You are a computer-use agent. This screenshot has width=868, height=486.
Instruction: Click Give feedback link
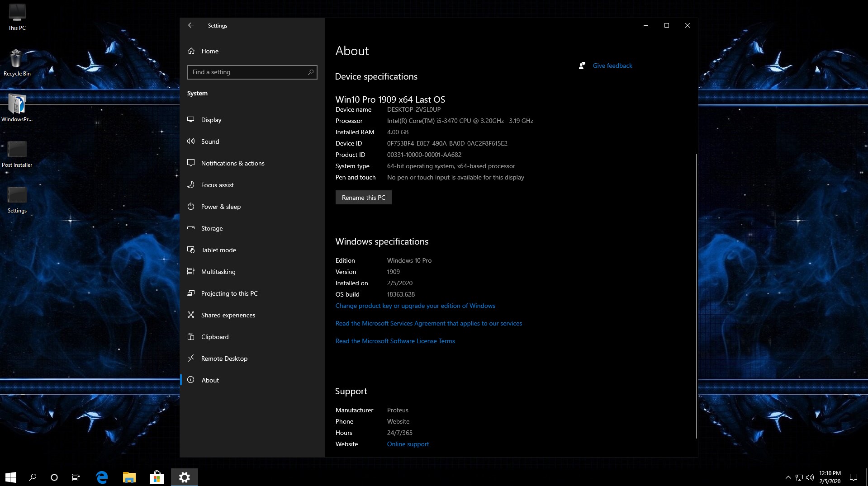pos(612,66)
